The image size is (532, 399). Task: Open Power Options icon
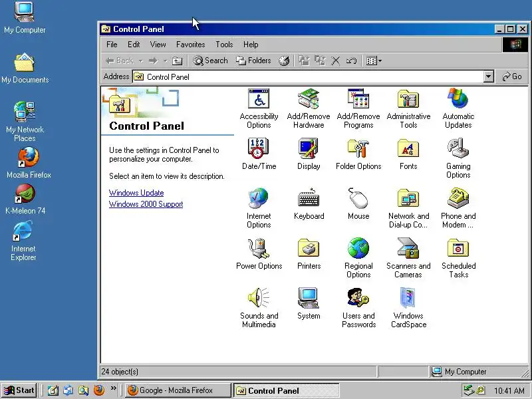pyautogui.click(x=259, y=253)
